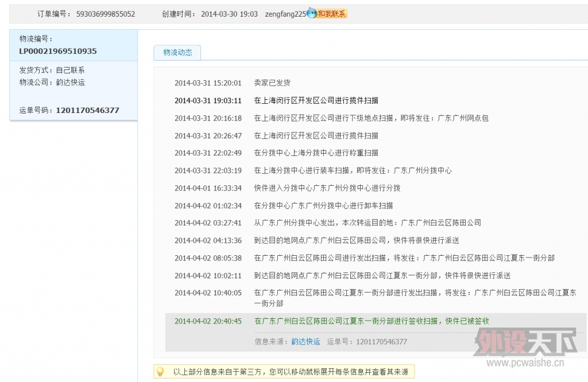588x382 pixels.
Task: Click the 2014-04-02 08:05:38 发出扫描 entry
Action: tap(365, 258)
